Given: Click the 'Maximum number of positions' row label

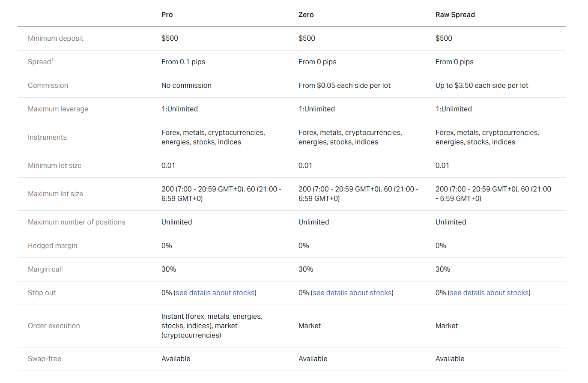Looking at the screenshot, I should [76, 222].
